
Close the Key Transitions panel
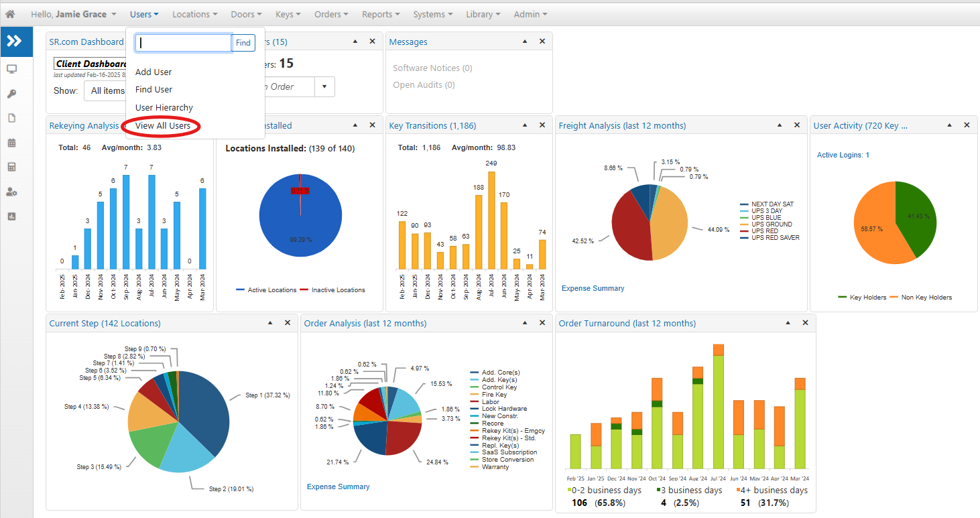click(542, 125)
